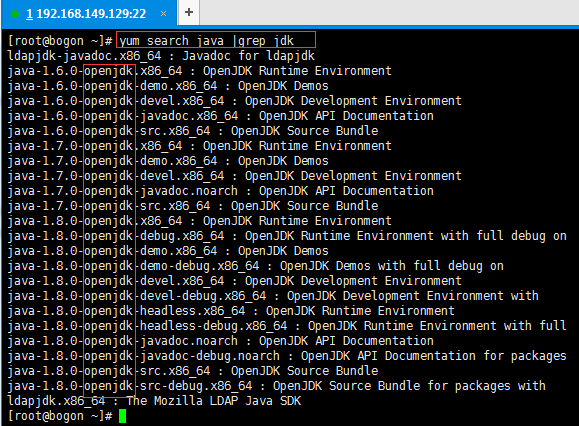Click the java-1.7.0-openjdk-demo.x86_64 line
The image size is (579, 426).
click(168, 161)
